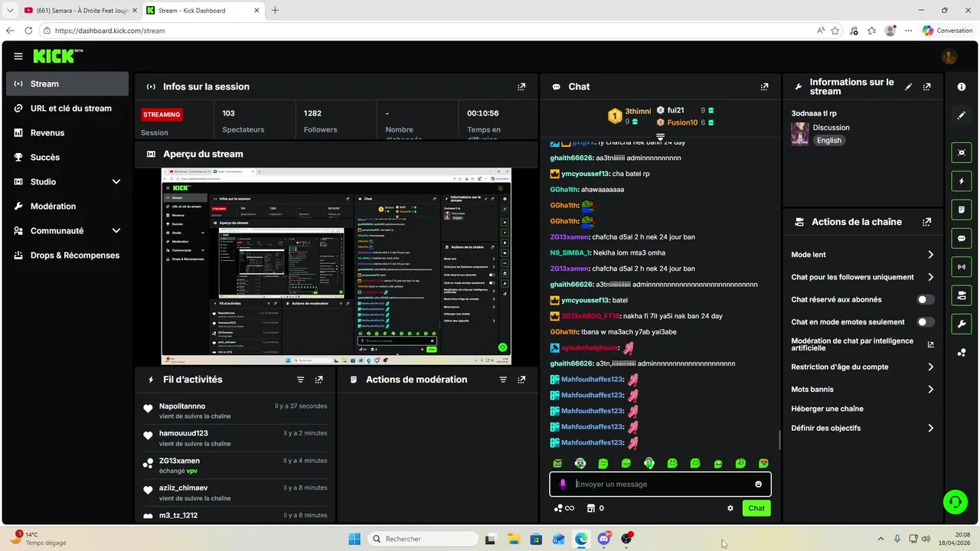
Task: Edit stream info with the pencil in Informations sur le stream
Action: tap(909, 86)
